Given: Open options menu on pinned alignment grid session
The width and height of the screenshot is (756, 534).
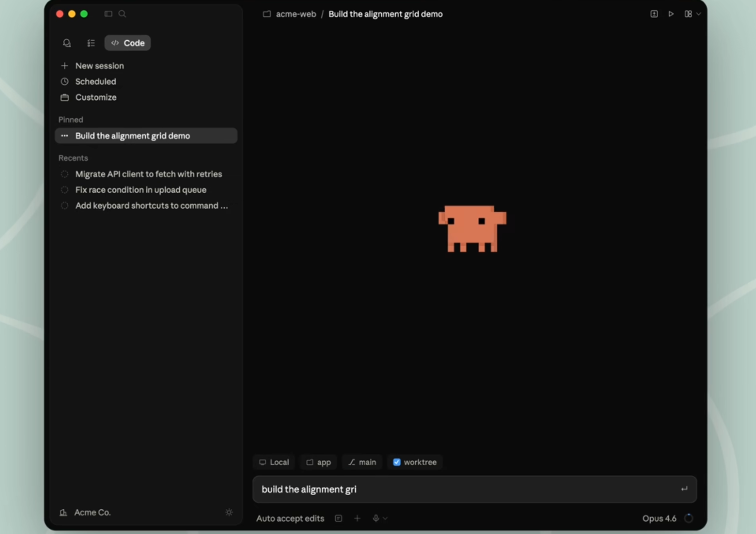Looking at the screenshot, I should [x=64, y=136].
